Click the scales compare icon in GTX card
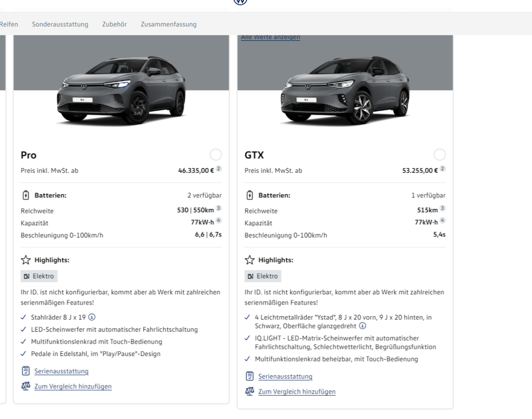The image size is (532, 419). [250, 392]
